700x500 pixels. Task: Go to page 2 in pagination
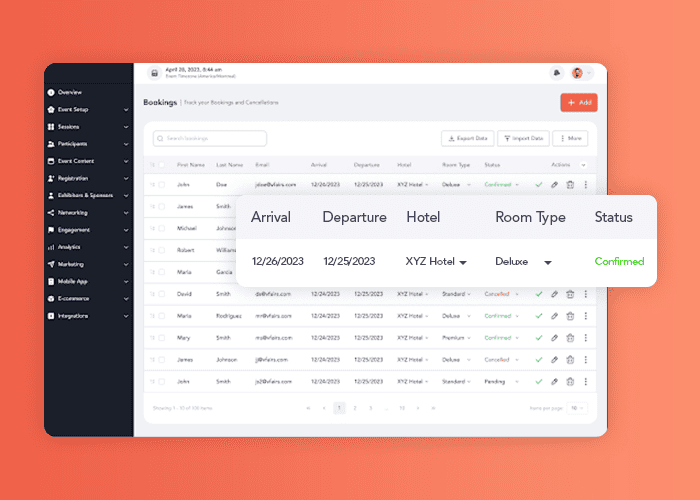(x=355, y=408)
